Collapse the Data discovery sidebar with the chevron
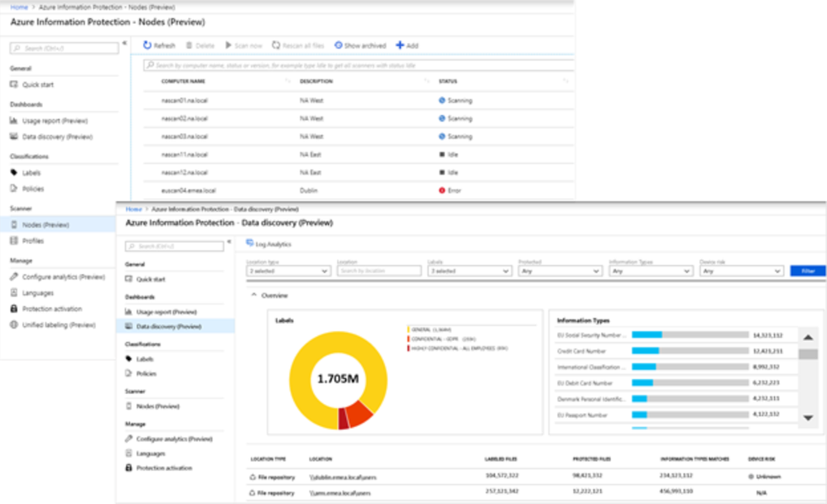 tap(229, 242)
